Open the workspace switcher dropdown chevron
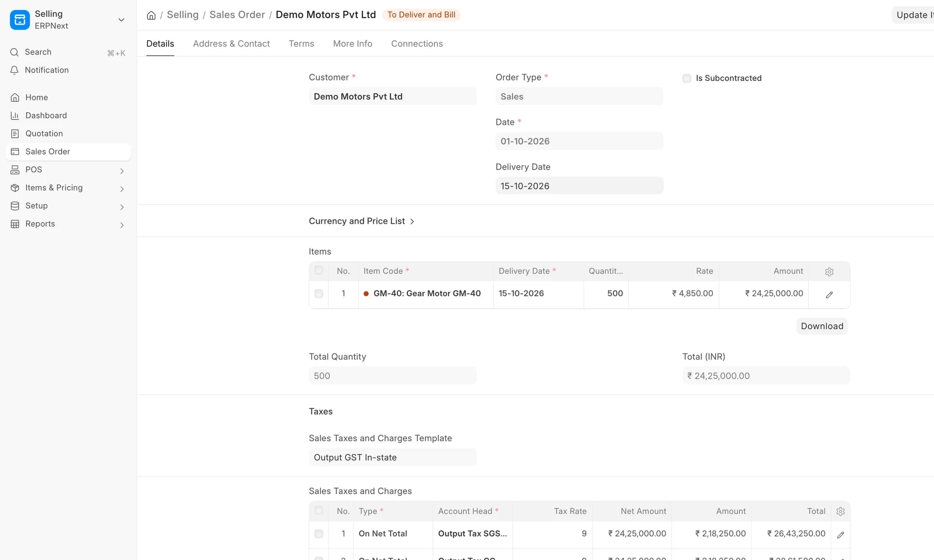Image resolution: width=934 pixels, height=560 pixels. pos(122,20)
